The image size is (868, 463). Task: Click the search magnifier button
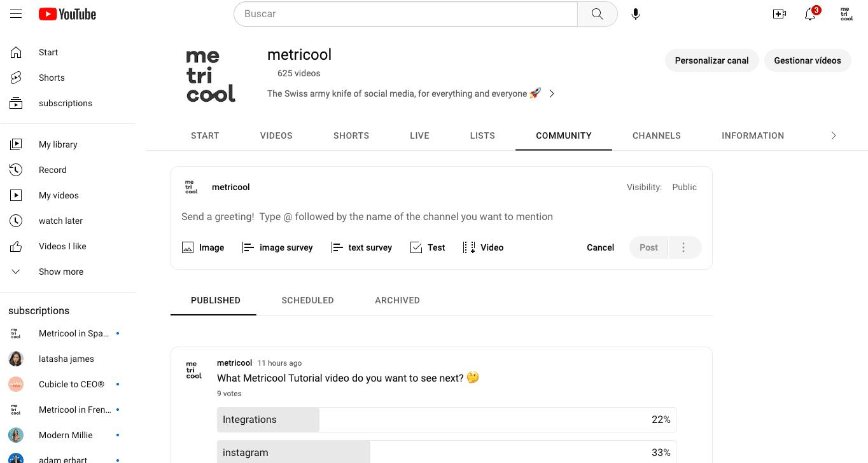(597, 14)
